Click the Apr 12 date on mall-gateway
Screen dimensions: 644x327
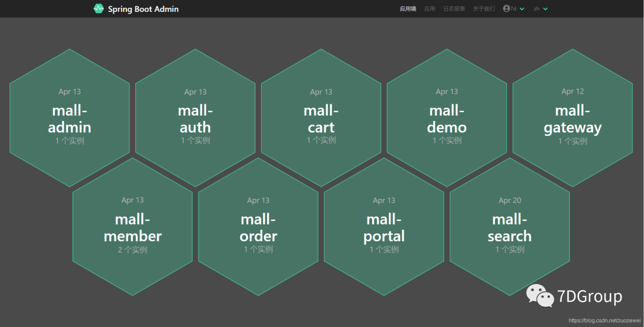(x=572, y=92)
